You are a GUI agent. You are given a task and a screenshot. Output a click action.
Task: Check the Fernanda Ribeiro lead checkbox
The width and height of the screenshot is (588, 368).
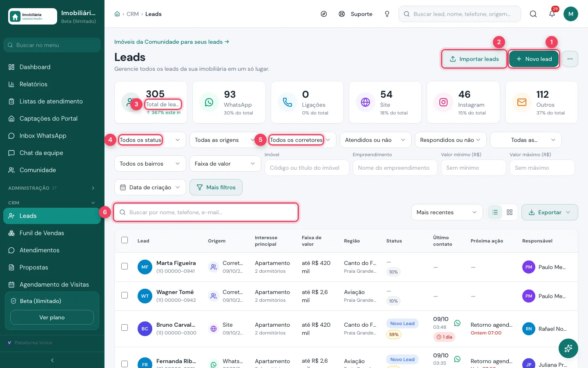coord(125,364)
